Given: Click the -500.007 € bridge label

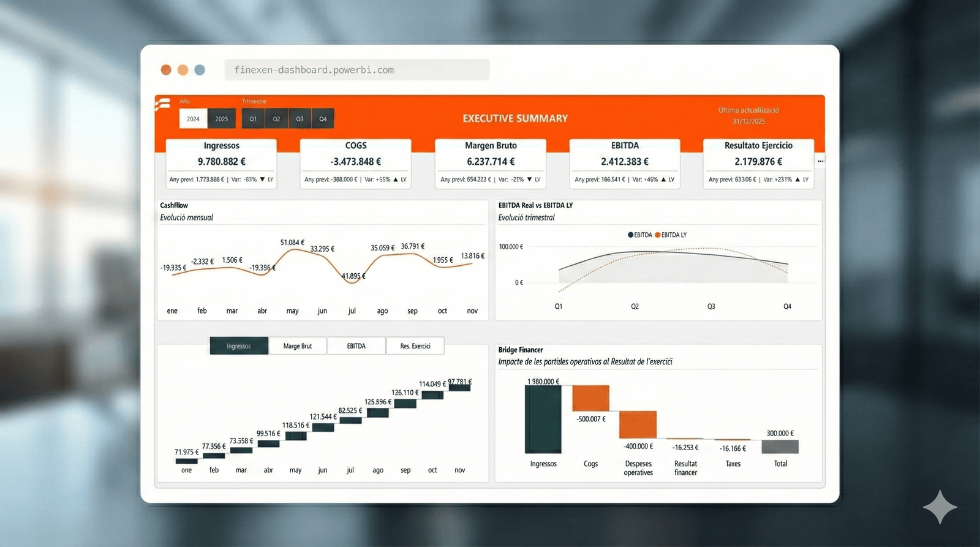Looking at the screenshot, I should 591,419.
